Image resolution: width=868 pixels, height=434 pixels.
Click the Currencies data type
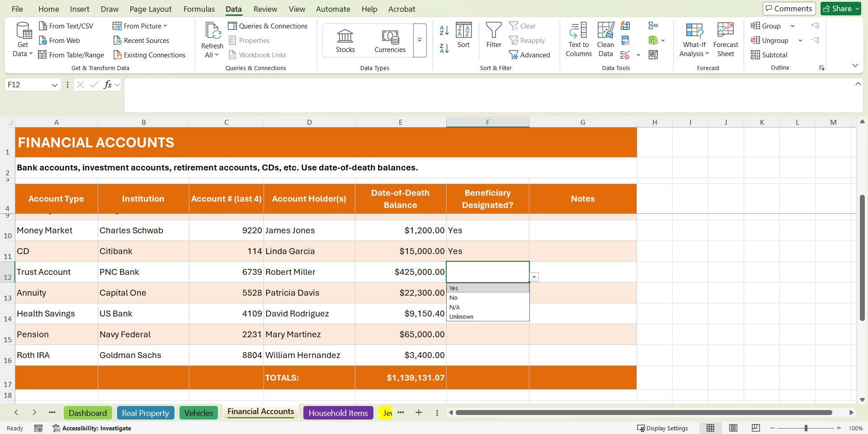(390, 41)
